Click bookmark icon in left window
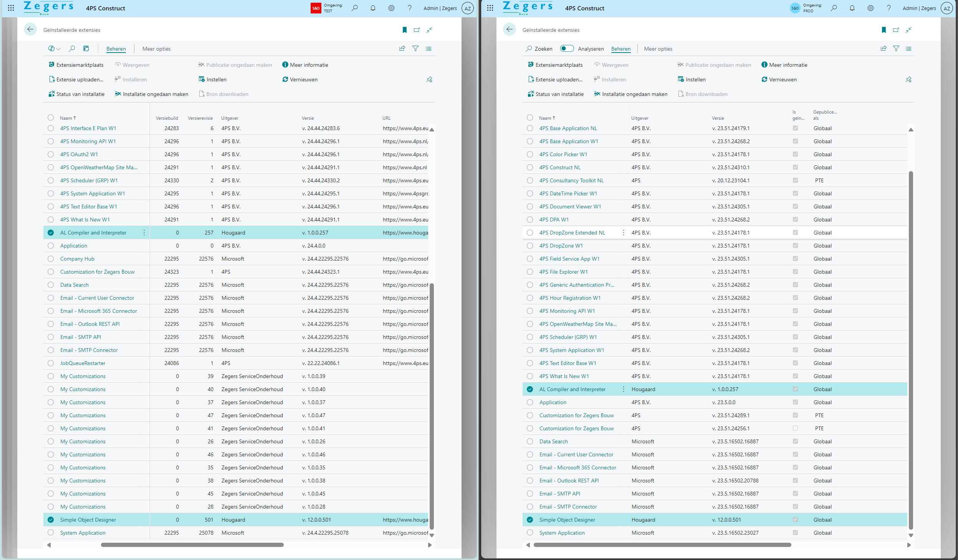 point(404,30)
